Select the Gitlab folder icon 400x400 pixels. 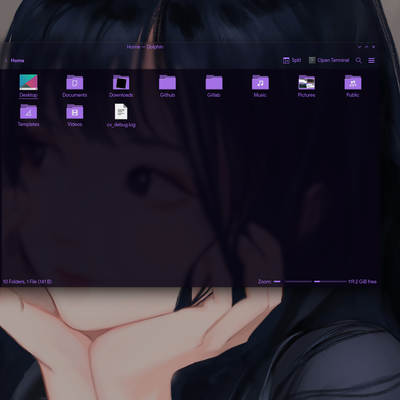click(214, 82)
